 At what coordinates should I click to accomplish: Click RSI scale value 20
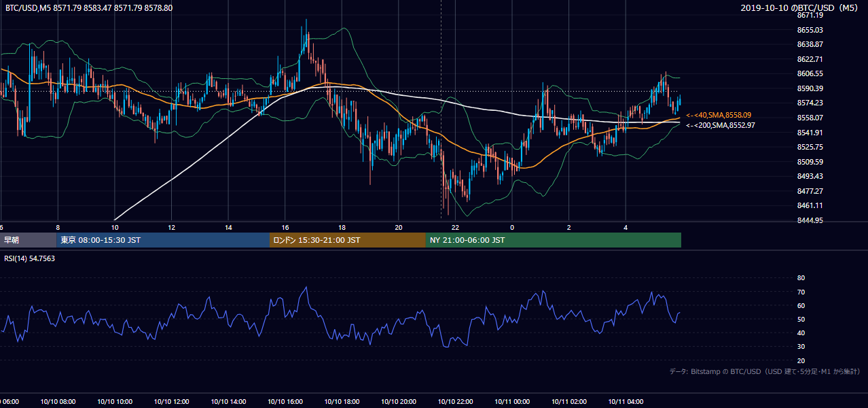click(x=801, y=360)
